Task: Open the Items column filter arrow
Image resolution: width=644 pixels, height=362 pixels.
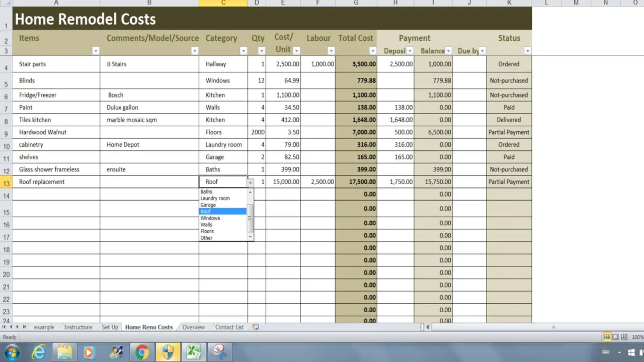Action: 96,51
